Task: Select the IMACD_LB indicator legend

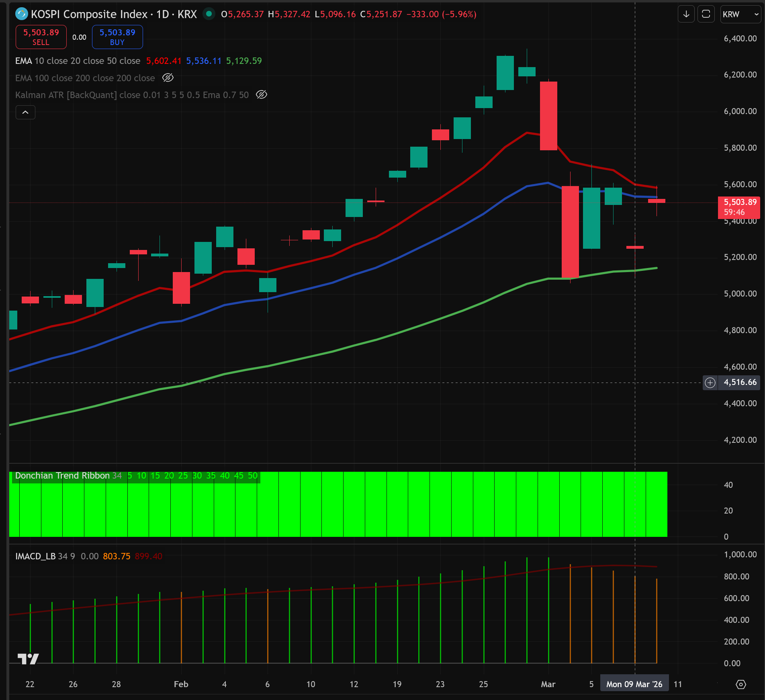Action: [35, 556]
